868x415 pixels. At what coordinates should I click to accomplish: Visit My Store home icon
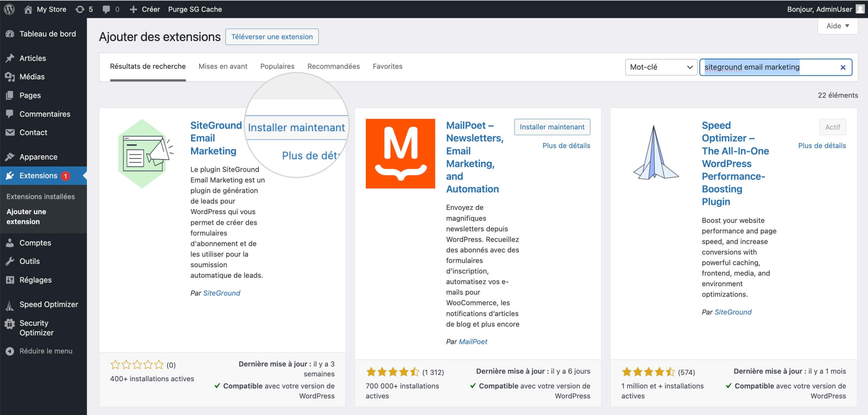28,9
